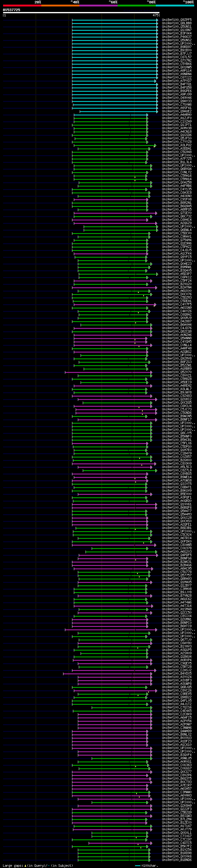This screenshot has height=868, width=197.
Task: Select UniRef100_Q82CQ8 label
Action: coord(177,331)
